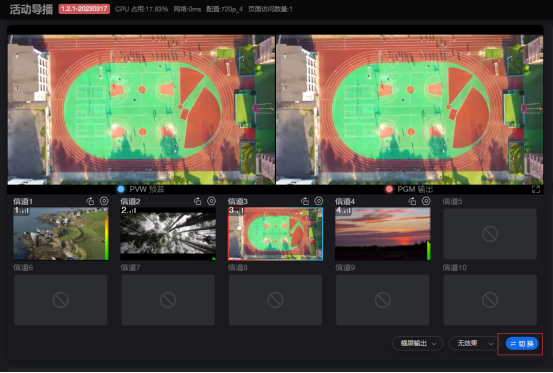Viewport: 553px width, 373px height.
Task: Open the settings circle icon for 信道1
Action: (x=104, y=201)
